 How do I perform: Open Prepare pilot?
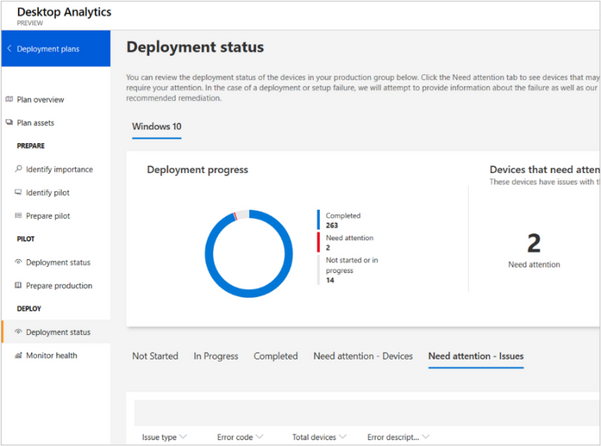point(48,216)
